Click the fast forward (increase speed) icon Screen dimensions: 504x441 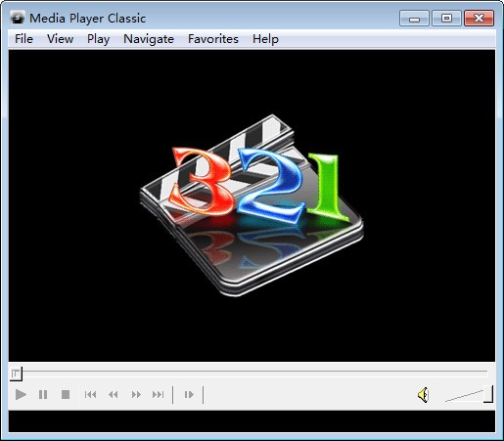136,395
